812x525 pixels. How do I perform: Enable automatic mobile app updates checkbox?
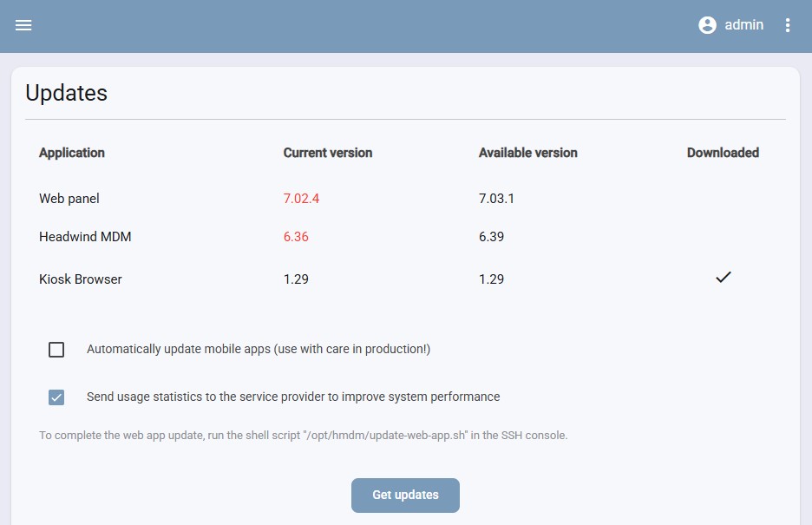[56, 350]
